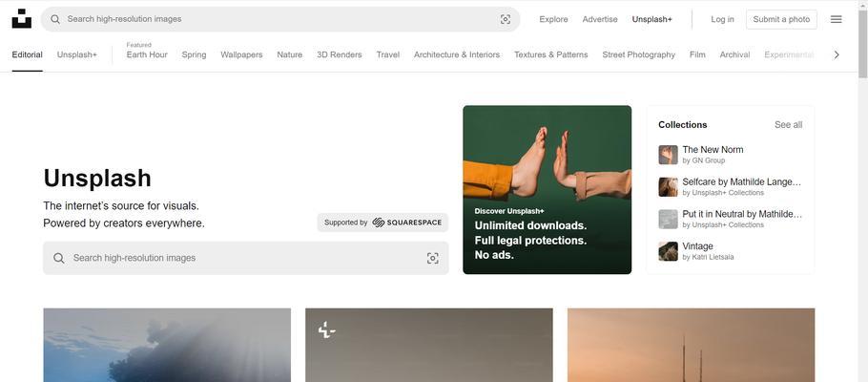Click Submit a photo button
Viewport: 868px width, 382px height.
click(781, 19)
